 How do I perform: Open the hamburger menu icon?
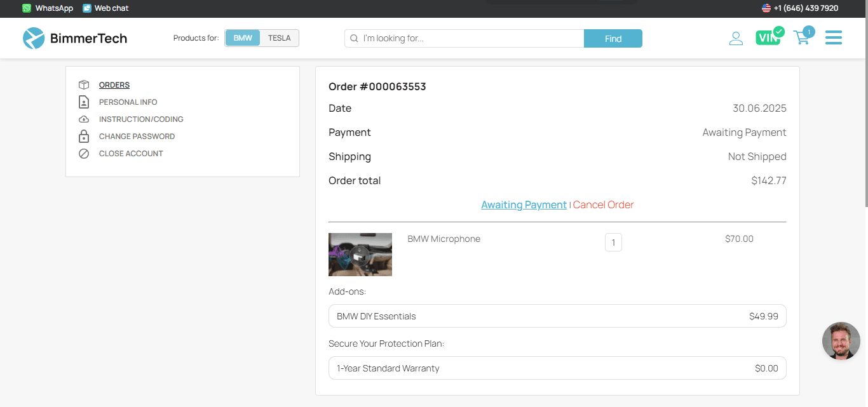pos(833,38)
